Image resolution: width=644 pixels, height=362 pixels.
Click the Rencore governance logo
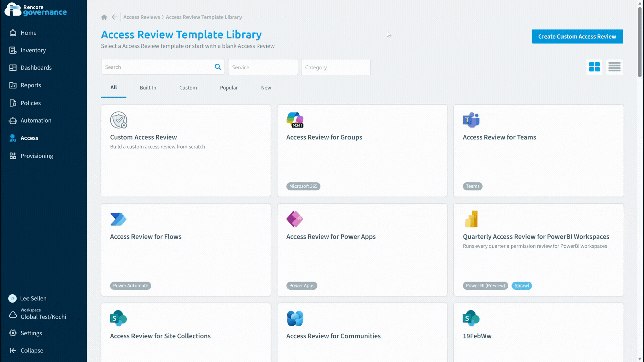pos(35,9)
